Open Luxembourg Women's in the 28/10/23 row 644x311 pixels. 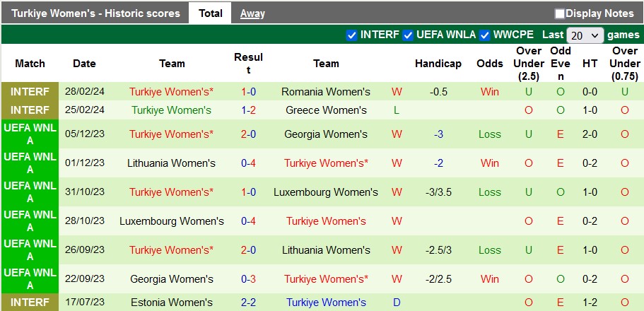point(172,221)
